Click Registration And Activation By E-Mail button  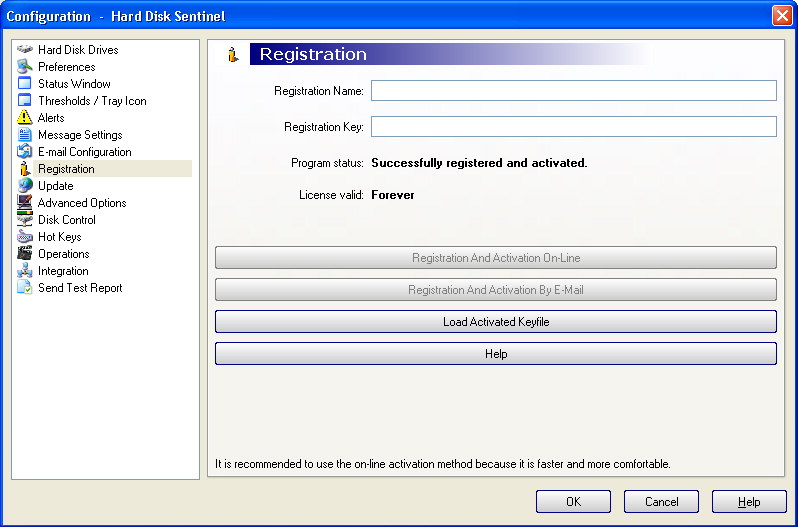pos(496,290)
